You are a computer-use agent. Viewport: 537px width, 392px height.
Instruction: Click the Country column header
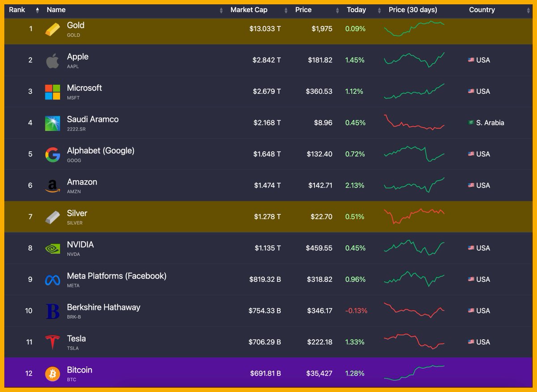[482, 10]
